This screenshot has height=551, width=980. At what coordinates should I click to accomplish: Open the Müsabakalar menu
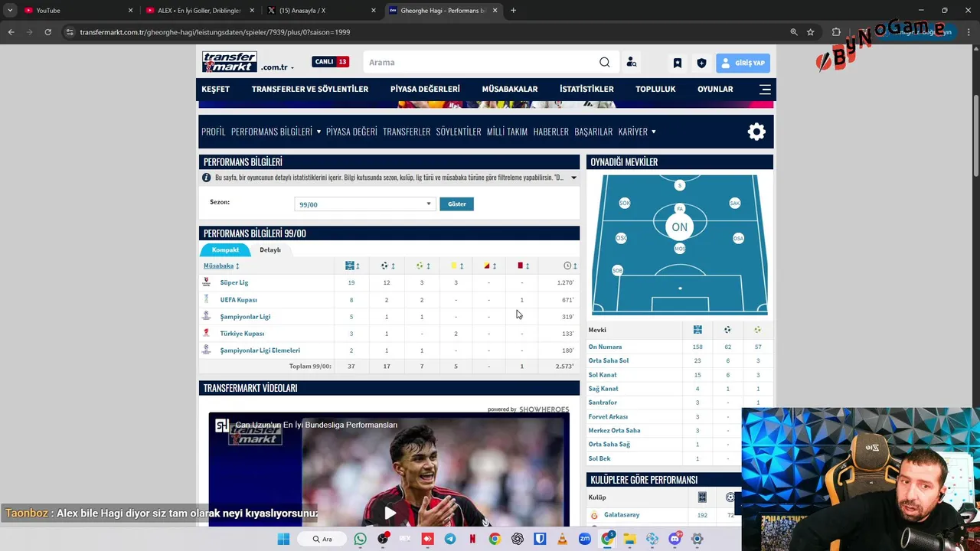[x=510, y=89]
